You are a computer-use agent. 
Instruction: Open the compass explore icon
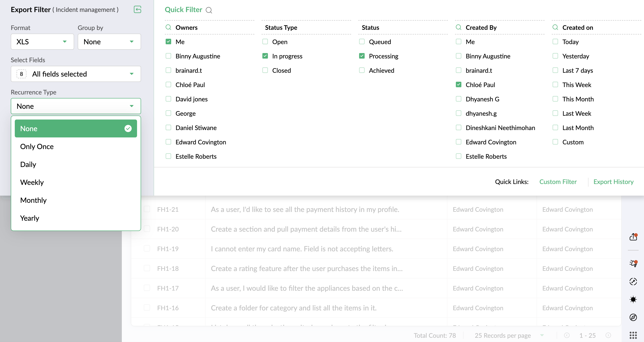tap(633, 317)
